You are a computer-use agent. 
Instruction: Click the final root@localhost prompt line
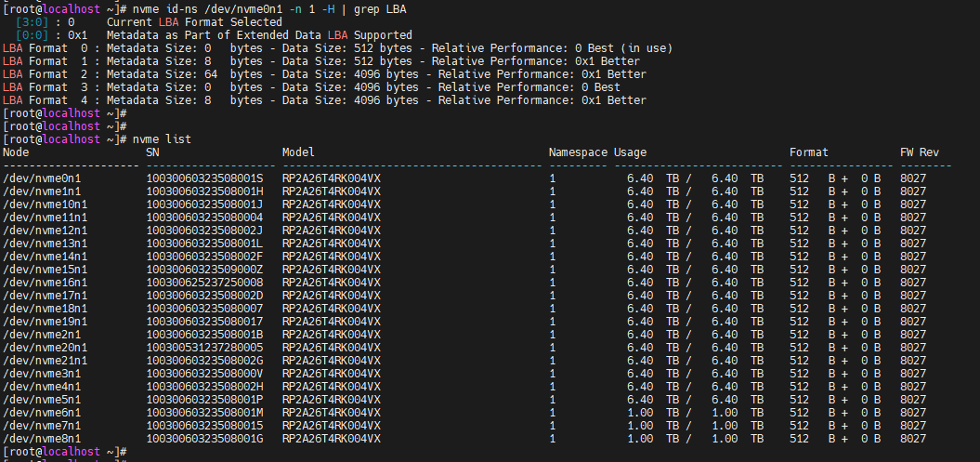tap(66, 452)
